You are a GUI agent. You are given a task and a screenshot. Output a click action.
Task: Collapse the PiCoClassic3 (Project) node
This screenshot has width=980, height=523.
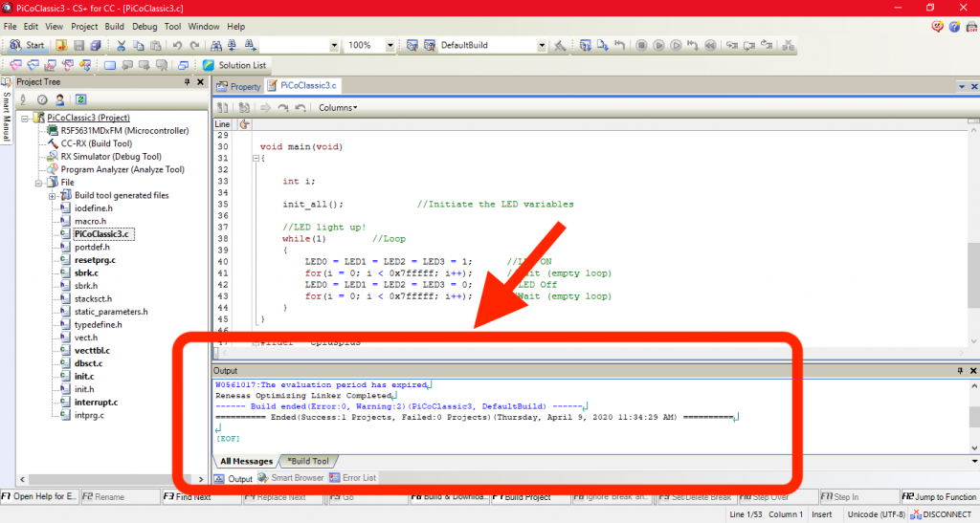click(25, 118)
